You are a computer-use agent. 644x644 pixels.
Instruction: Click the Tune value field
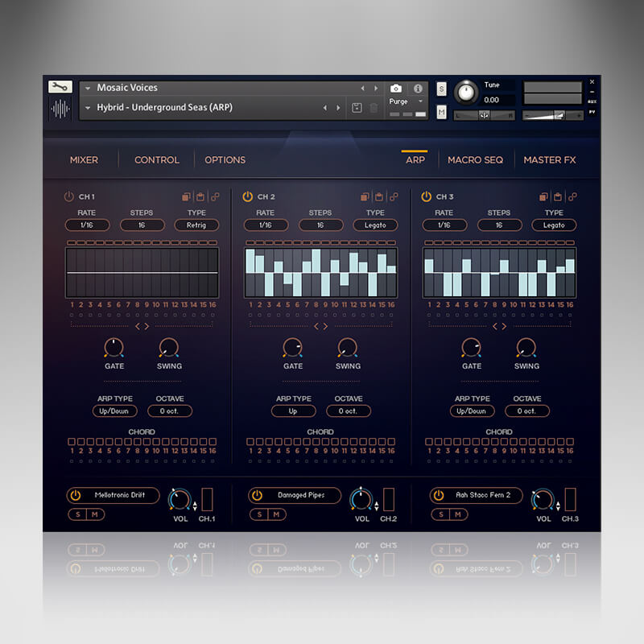[x=492, y=99]
